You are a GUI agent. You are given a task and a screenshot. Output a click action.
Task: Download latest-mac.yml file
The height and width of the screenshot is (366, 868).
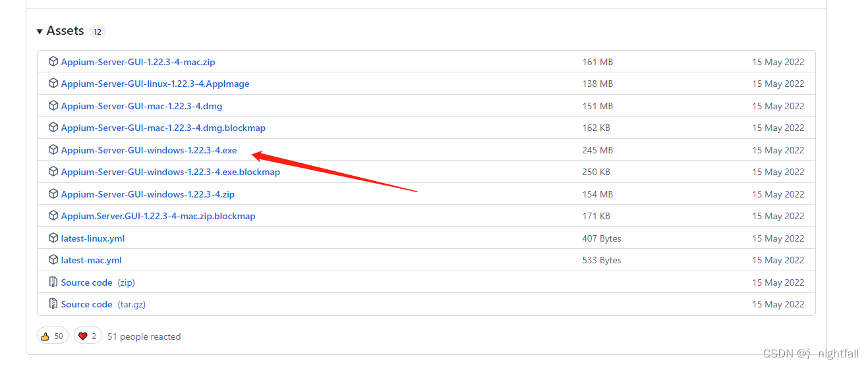pos(92,260)
